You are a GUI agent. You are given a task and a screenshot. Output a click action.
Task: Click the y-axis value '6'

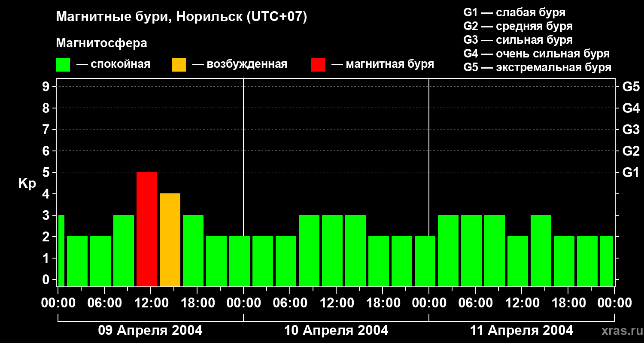coord(47,151)
